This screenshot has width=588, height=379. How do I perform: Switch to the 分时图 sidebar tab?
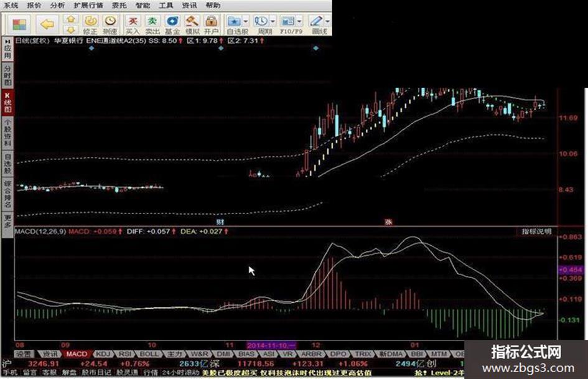[7, 75]
